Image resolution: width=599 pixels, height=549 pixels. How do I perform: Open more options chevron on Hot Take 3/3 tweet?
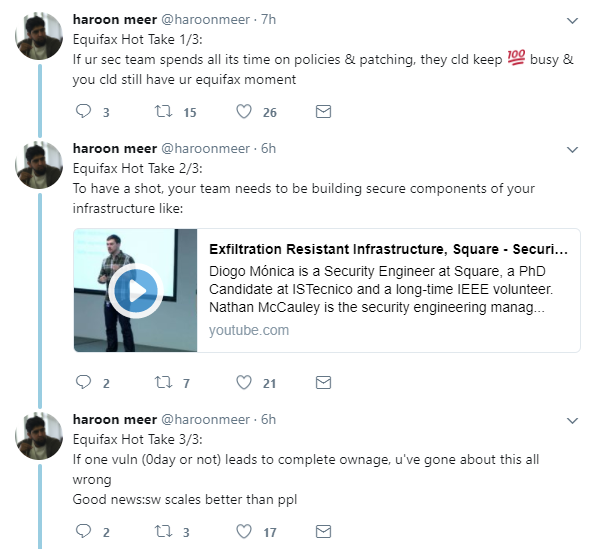(572, 421)
